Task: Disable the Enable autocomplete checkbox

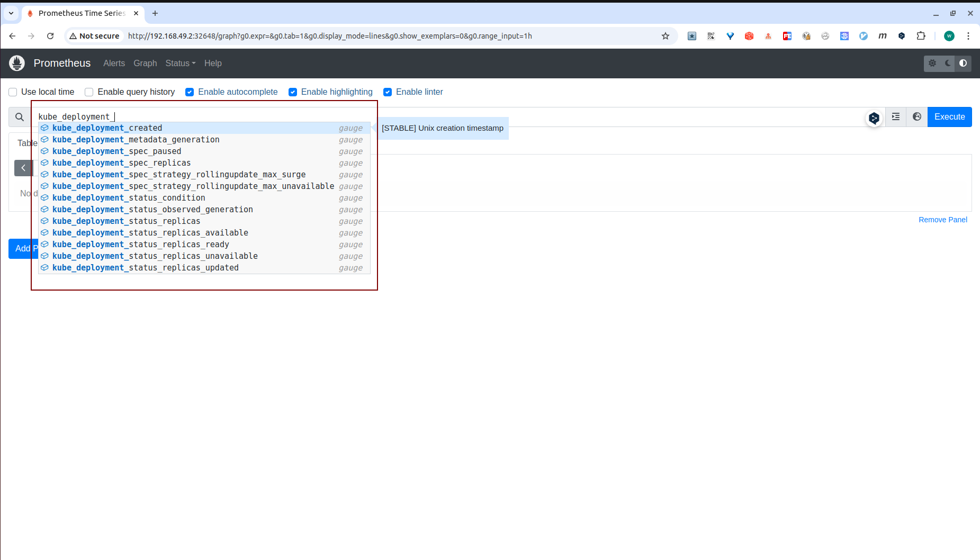Action: [190, 92]
